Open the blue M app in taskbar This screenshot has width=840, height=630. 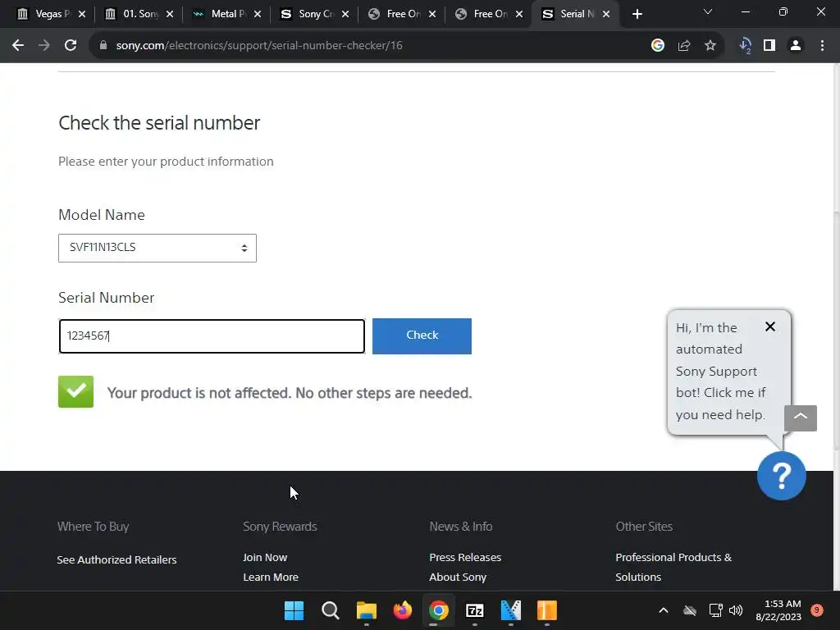click(x=510, y=610)
